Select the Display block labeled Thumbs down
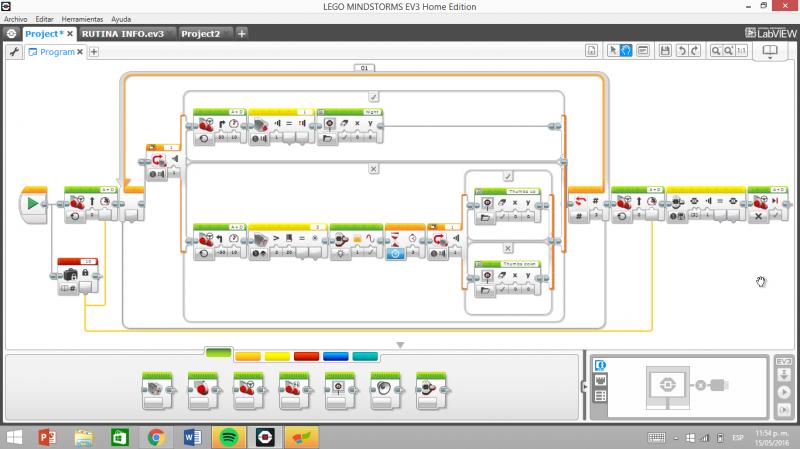800x449 pixels. coord(508,279)
